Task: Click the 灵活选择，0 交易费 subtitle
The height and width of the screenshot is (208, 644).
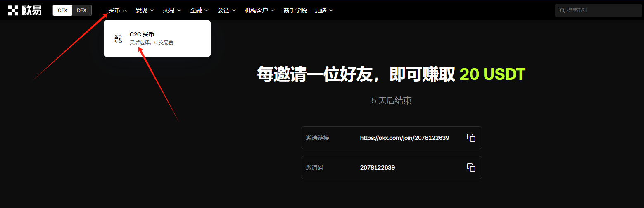Action: (x=152, y=43)
